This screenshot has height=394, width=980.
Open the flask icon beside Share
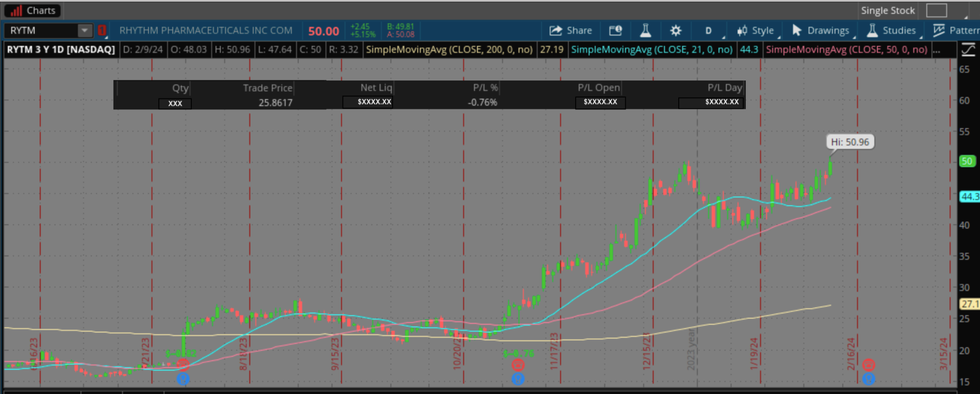pyautogui.click(x=645, y=30)
